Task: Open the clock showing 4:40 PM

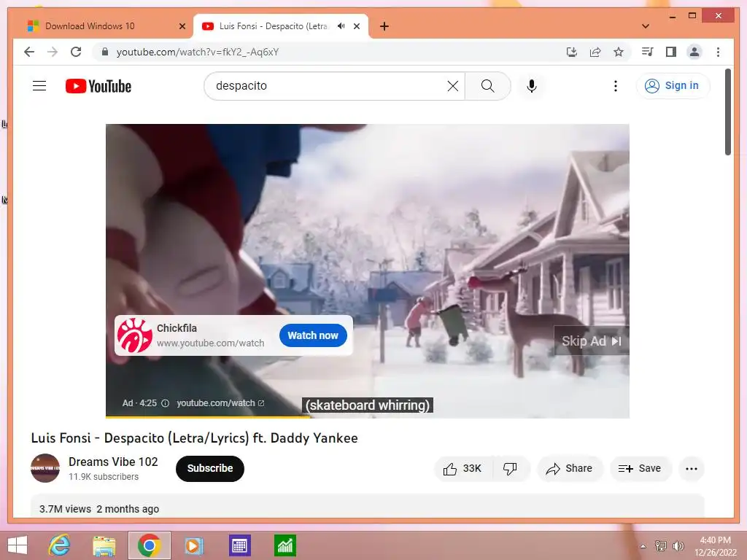Action: coord(716,546)
